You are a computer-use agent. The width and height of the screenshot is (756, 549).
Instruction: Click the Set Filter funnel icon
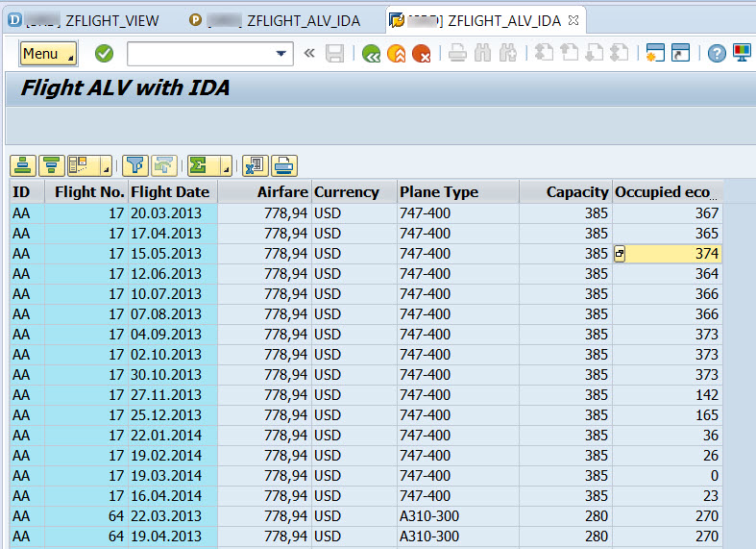(134, 165)
